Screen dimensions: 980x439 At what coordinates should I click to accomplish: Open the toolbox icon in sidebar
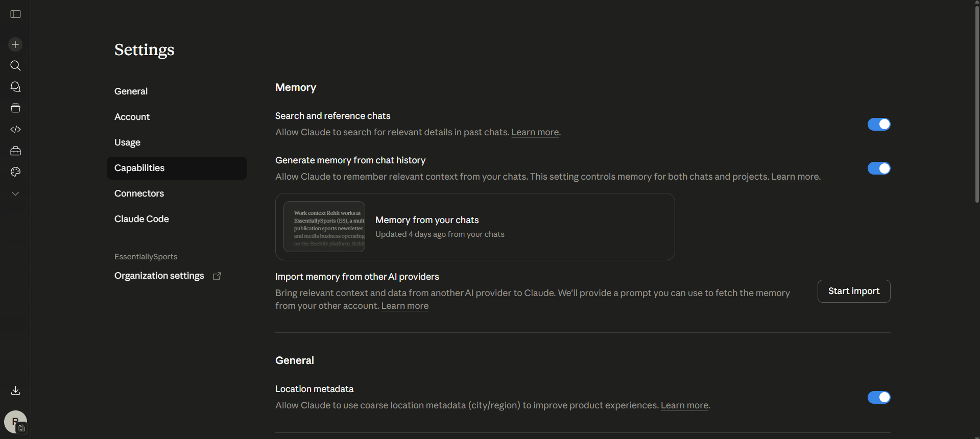point(15,151)
